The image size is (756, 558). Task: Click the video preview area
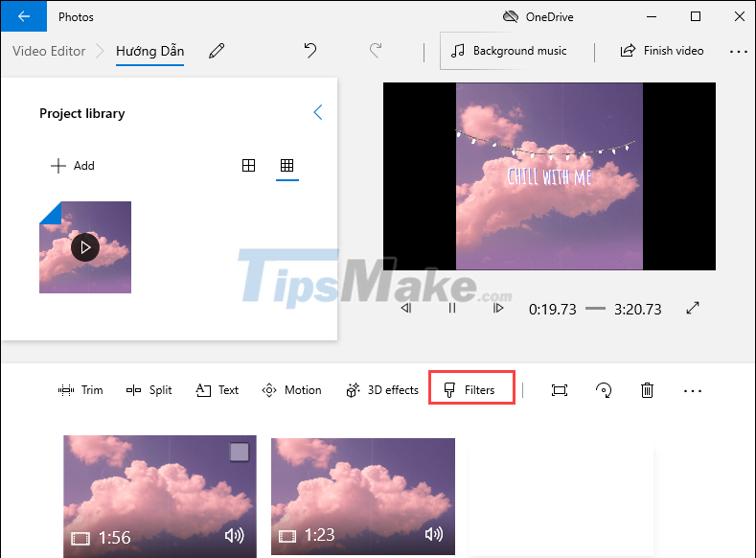[549, 176]
